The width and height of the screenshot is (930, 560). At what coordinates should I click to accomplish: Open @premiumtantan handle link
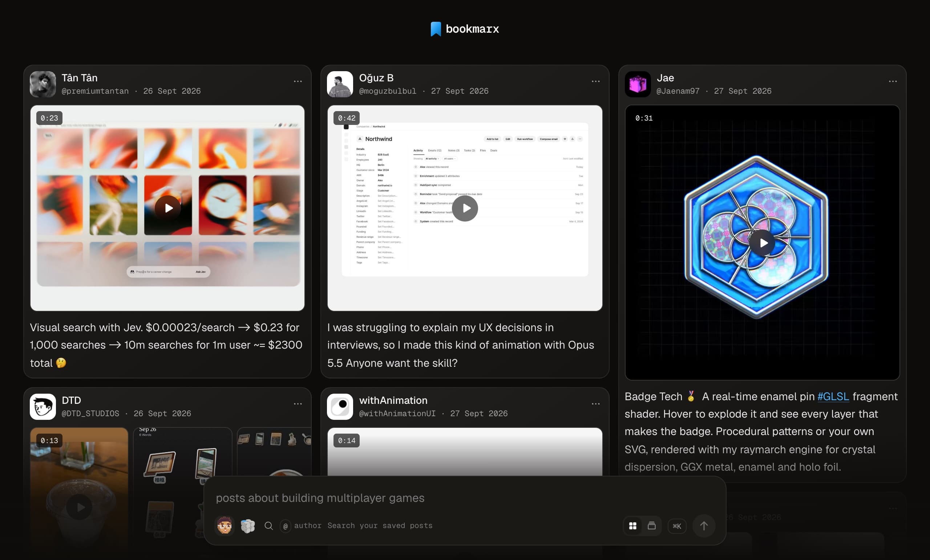pos(95,91)
